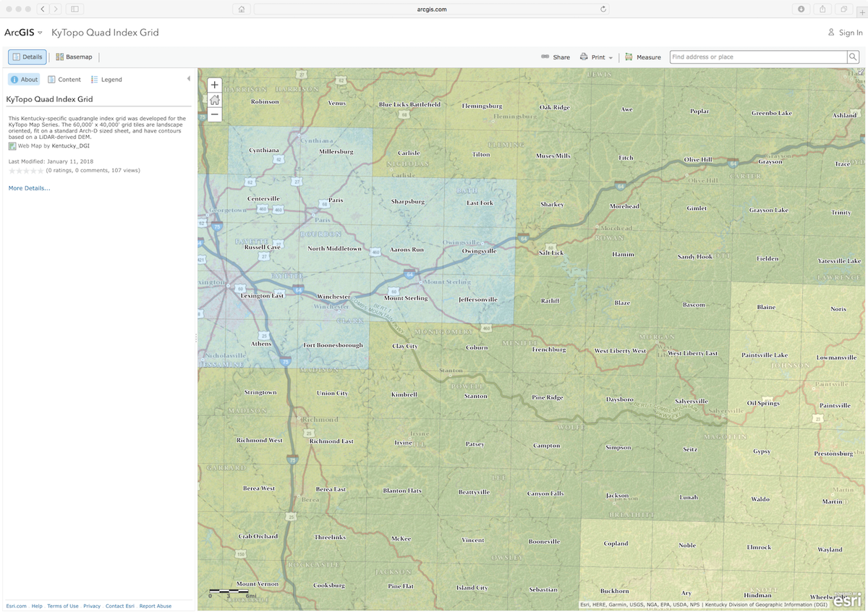Click the Beattyville quad label
The width and height of the screenshot is (868, 613).
(x=474, y=492)
